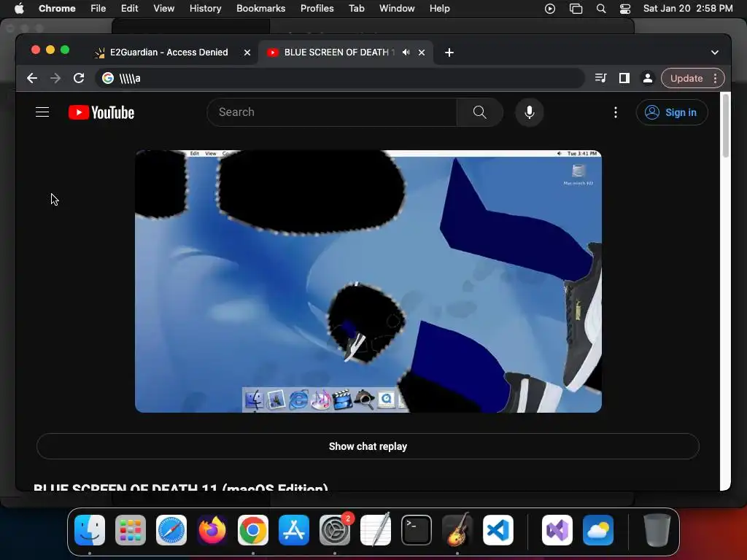Viewport: 747px width, 560px height.
Task: Open Chrome profile avatar menu
Action: pos(648,78)
